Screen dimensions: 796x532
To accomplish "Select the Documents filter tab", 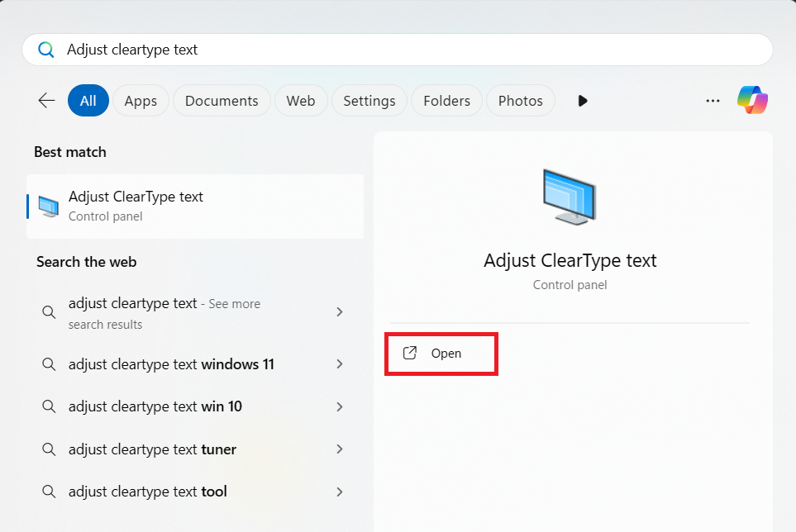I will [222, 101].
